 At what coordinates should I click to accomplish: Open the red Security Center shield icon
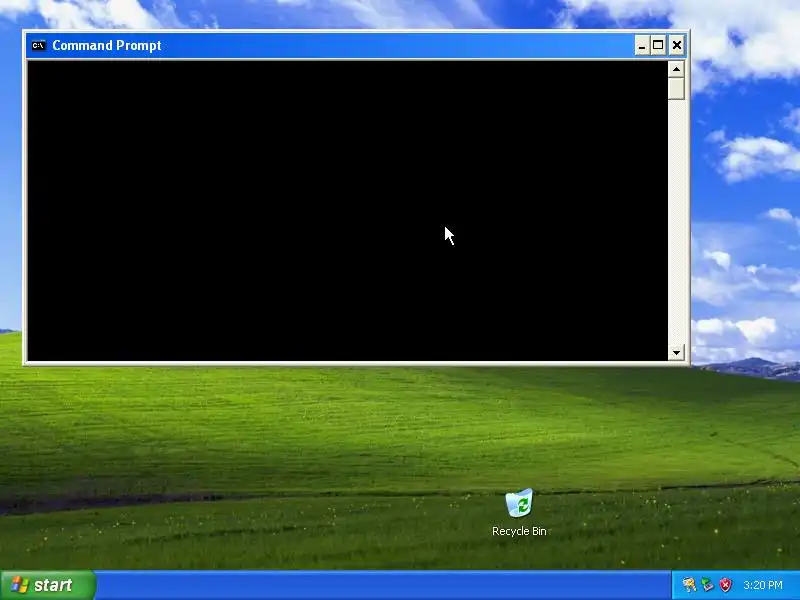point(726,585)
